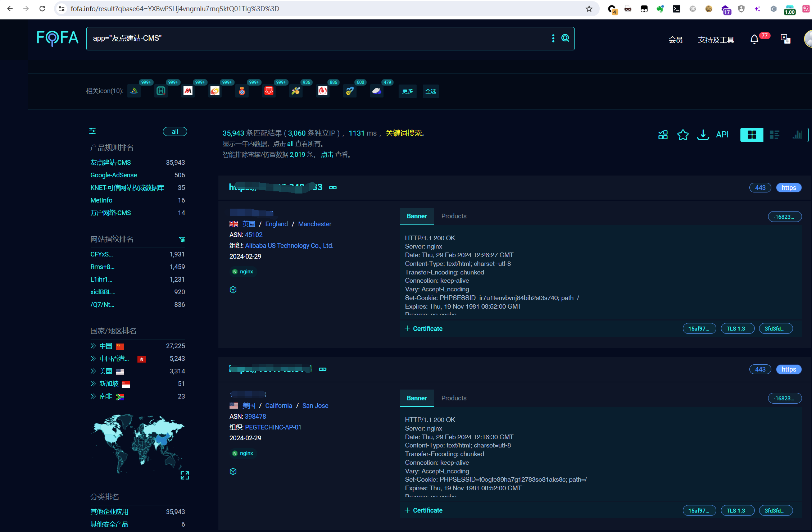Expand the world map fullscreen icon
This screenshot has width=812, height=532.
click(185, 476)
